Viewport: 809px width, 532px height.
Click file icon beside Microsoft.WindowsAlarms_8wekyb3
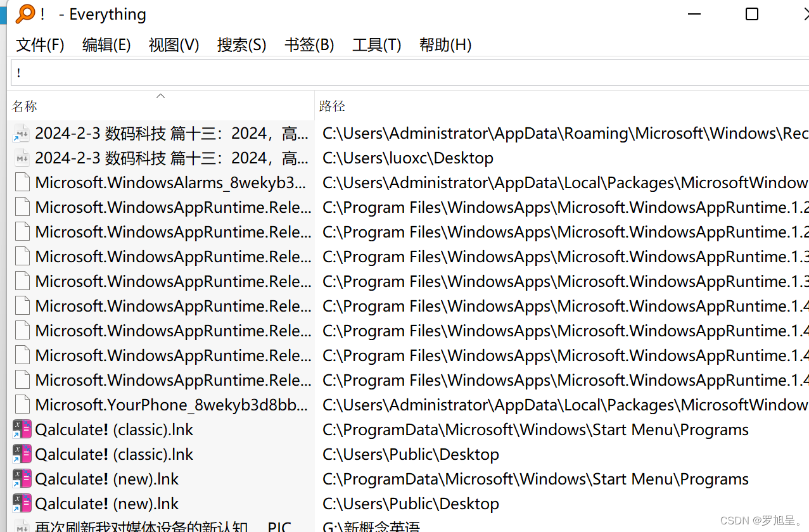22,182
